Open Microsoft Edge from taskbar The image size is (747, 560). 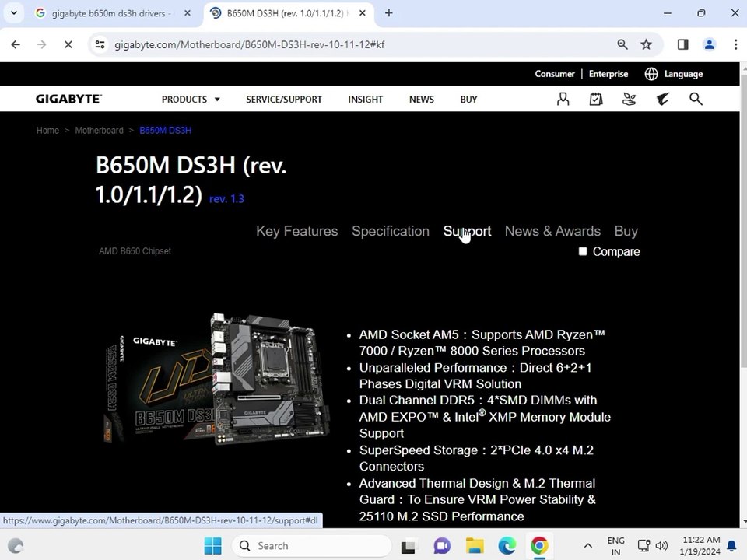(507, 546)
